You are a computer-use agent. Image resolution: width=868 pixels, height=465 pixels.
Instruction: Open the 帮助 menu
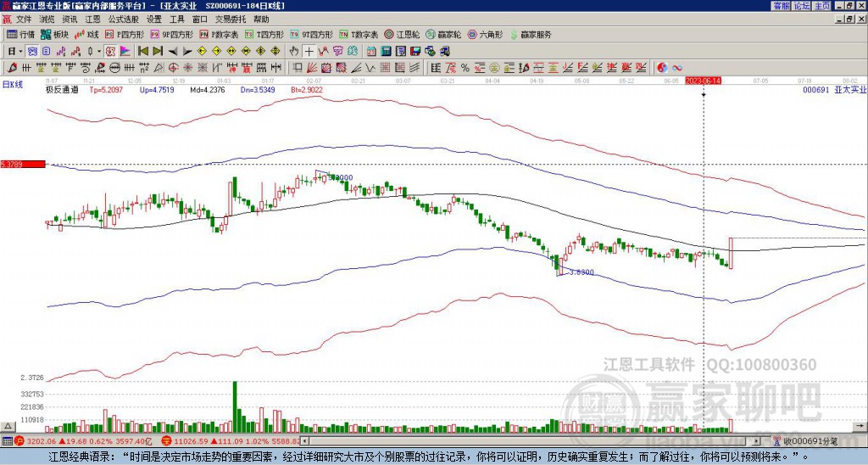[261, 20]
